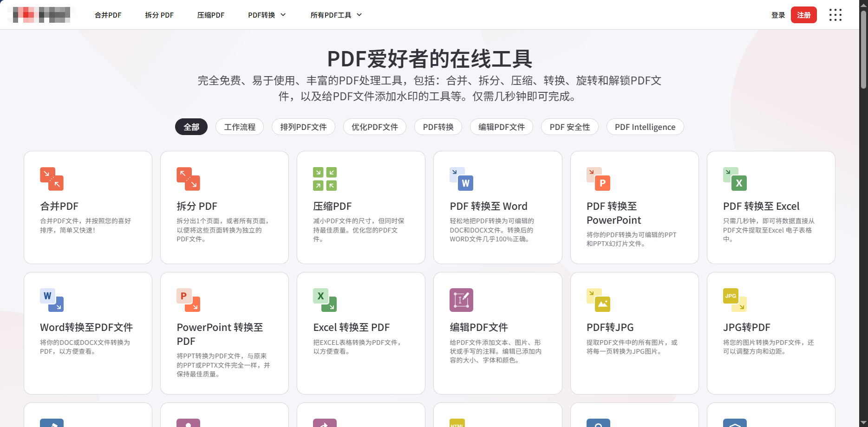Viewport: 868px width, 427px height.
Task: Click the PDF 转换至 Excel icon
Action: [x=735, y=179]
